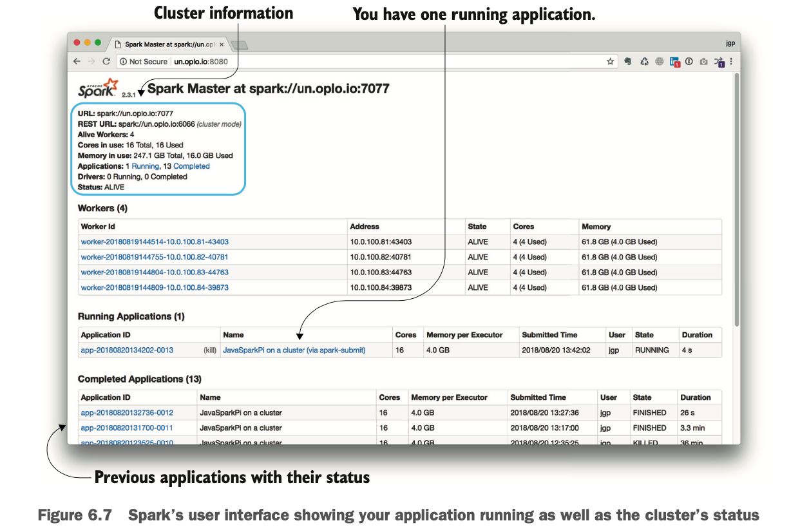
Task: Open worker-20180819144809-10.0.100.84-39873 link
Action: coord(155,288)
